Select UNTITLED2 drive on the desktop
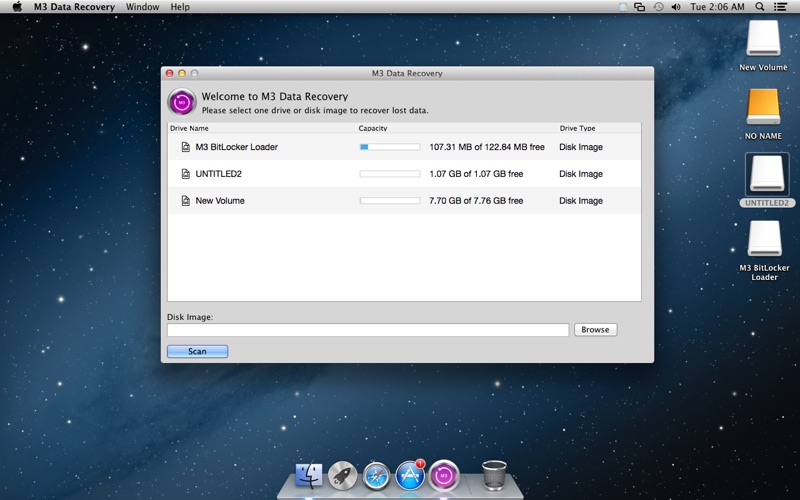 [767, 174]
